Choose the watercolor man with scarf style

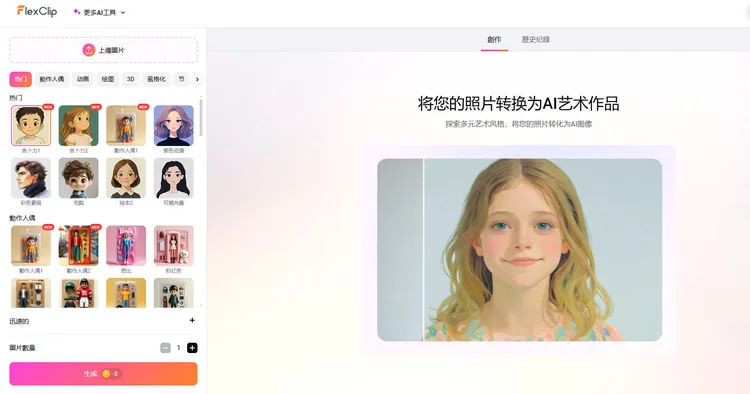pyautogui.click(x=31, y=178)
